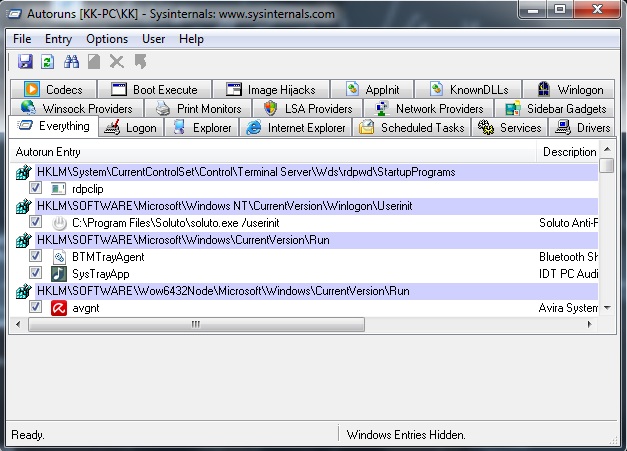Select the Services tab
Image resolution: width=627 pixels, height=451 pixels.
tap(509, 128)
